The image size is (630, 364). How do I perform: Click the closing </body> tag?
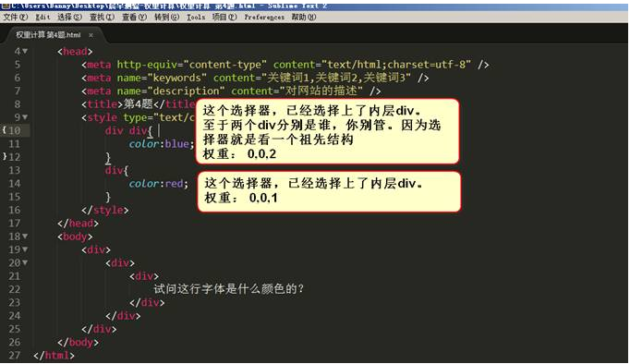point(78,342)
